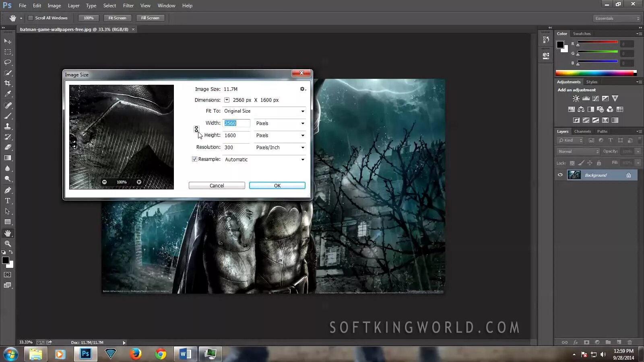Select the History Brush tool
This screenshot has height=362, width=644.
click(x=8, y=137)
